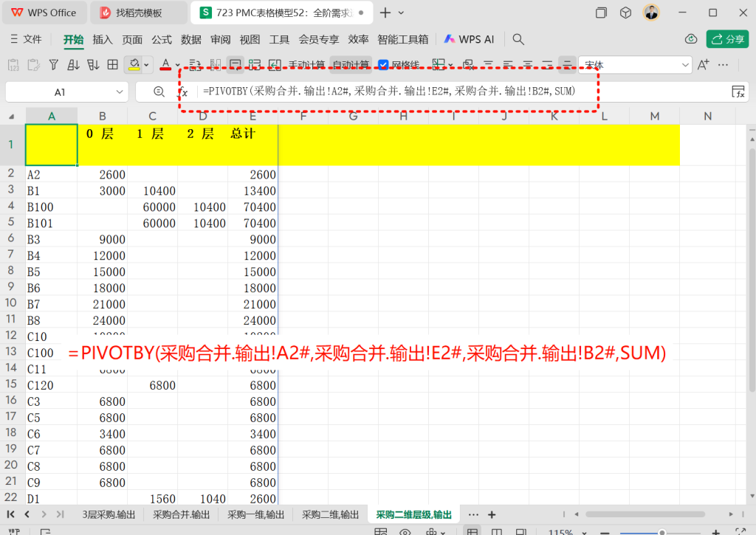Click the eye protection mode icon
756x535 pixels.
(x=405, y=532)
